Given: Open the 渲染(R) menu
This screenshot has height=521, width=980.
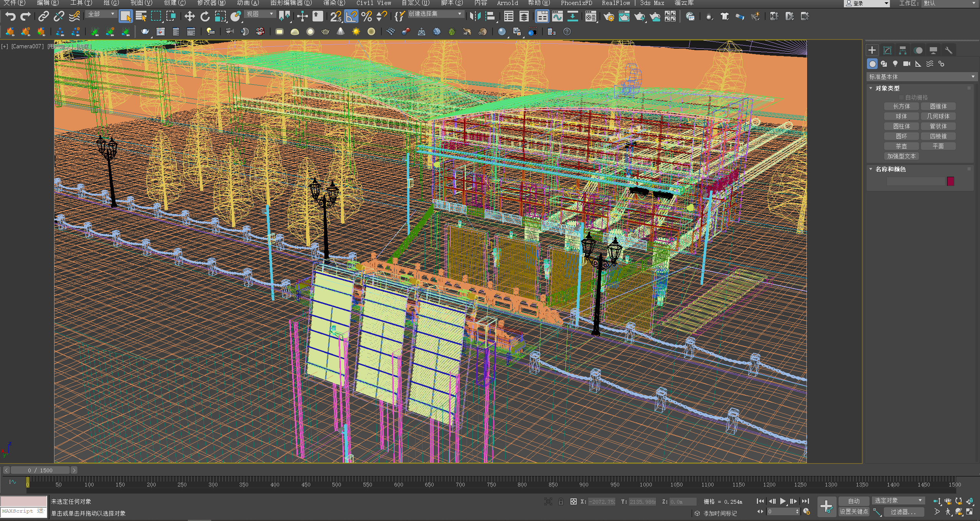Looking at the screenshot, I should [334, 3].
